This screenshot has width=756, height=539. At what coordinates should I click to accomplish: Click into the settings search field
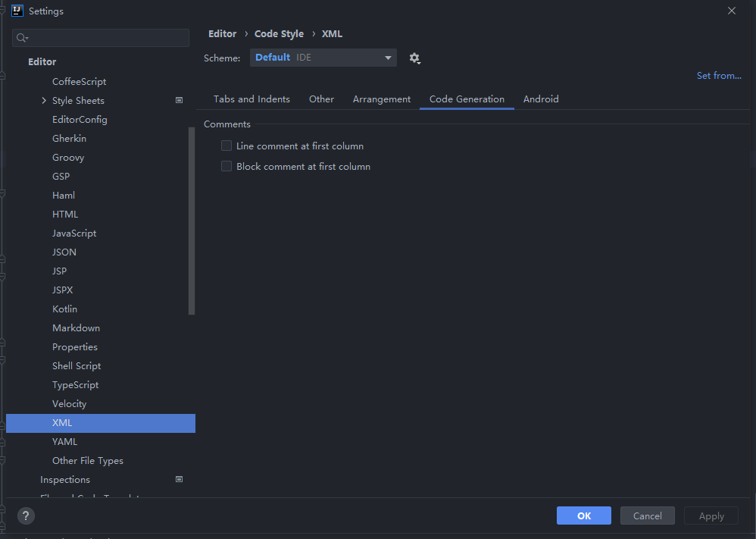(x=106, y=38)
